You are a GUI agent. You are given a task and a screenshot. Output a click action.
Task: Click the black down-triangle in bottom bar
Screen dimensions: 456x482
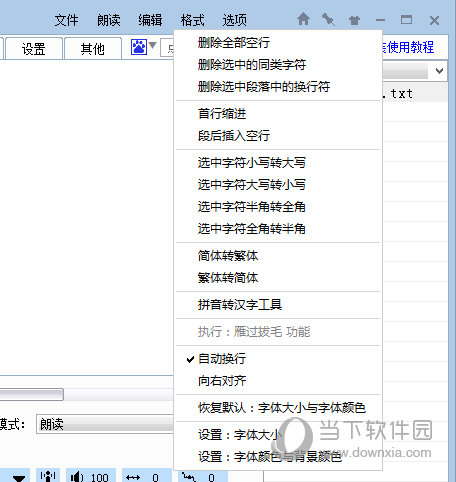click(x=19, y=478)
